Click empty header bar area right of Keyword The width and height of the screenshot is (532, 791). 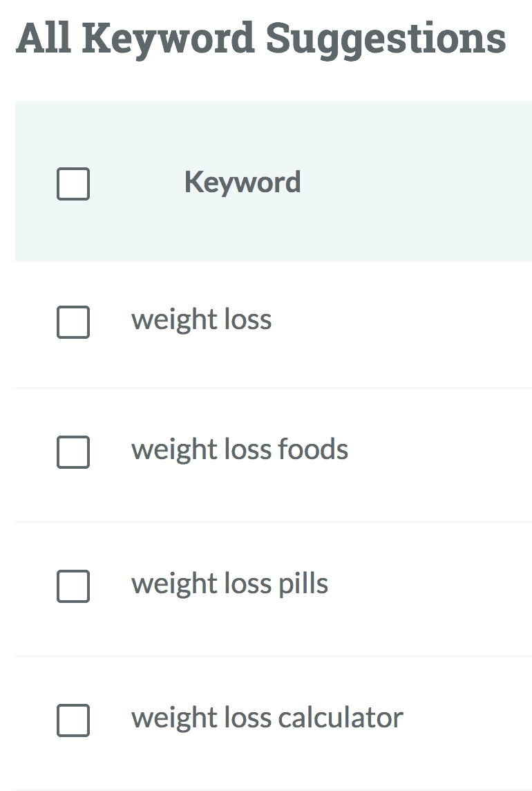pos(416,182)
